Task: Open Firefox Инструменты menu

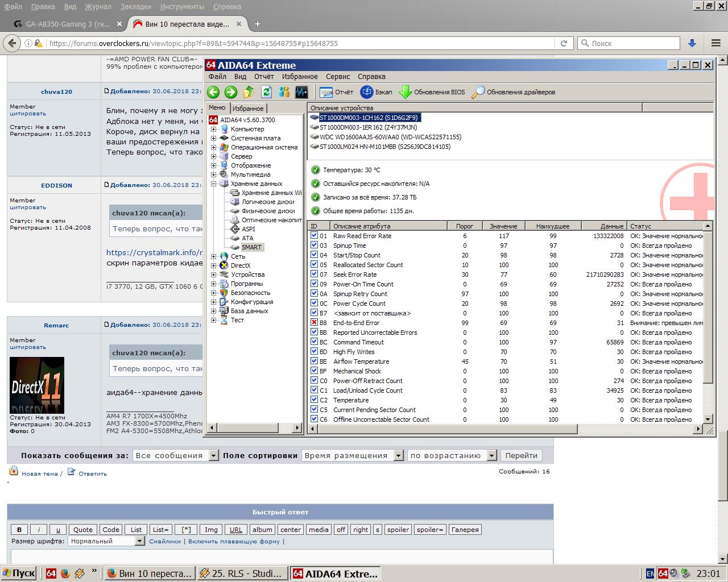Action: coord(182,7)
